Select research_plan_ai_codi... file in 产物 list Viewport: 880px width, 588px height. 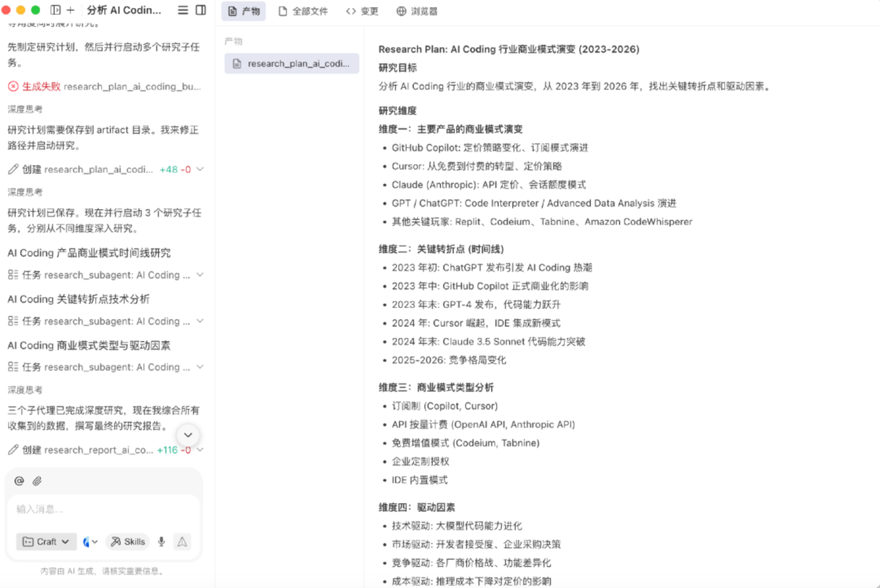pyautogui.click(x=292, y=64)
